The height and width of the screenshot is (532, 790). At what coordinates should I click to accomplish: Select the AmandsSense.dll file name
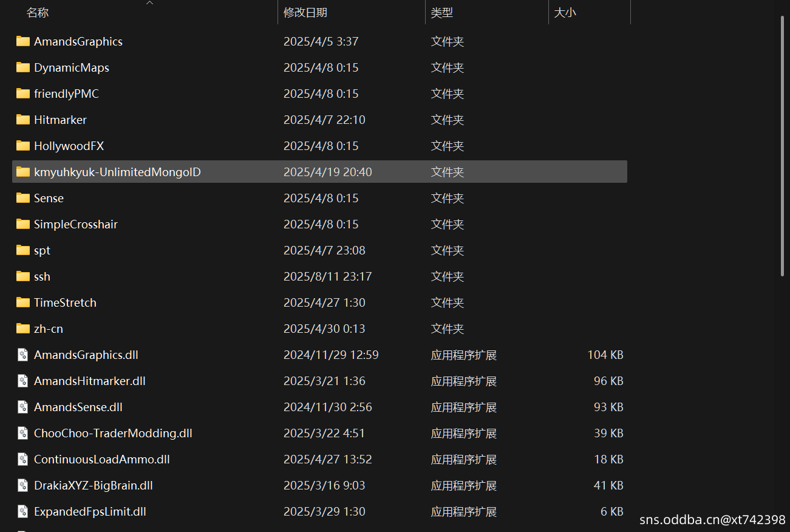[78, 407]
